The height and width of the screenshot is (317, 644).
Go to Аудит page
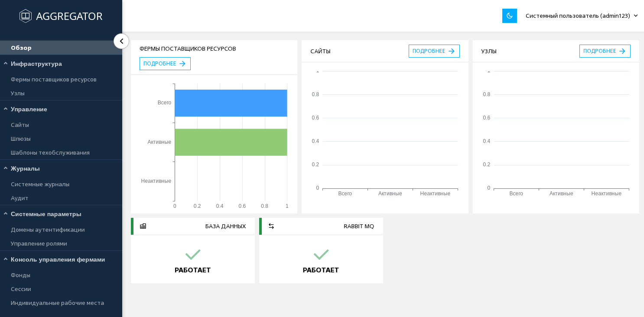[x=20, y=198]
